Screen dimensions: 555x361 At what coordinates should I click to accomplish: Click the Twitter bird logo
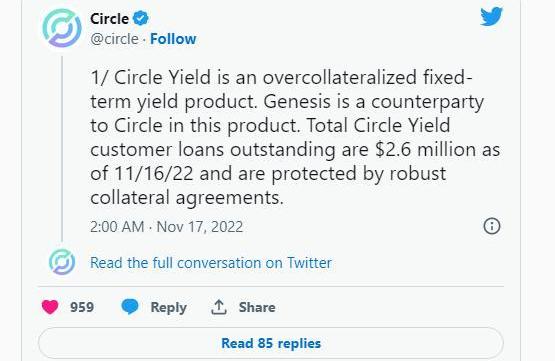click(x=491, y=16)
